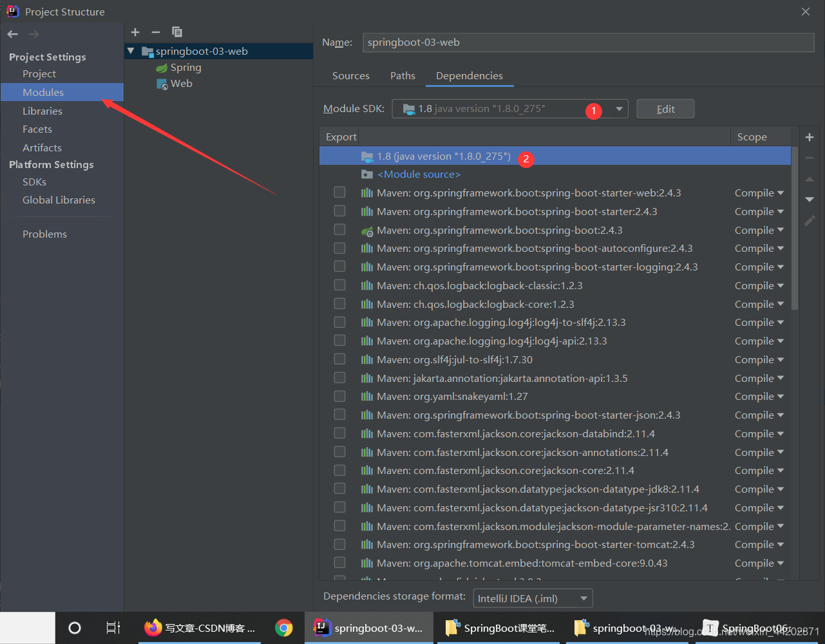Image resolution: width=825 pixels, height=644 pixels.
Task: Click the Windows Cortana circle icon
Action: pos(75,628)
